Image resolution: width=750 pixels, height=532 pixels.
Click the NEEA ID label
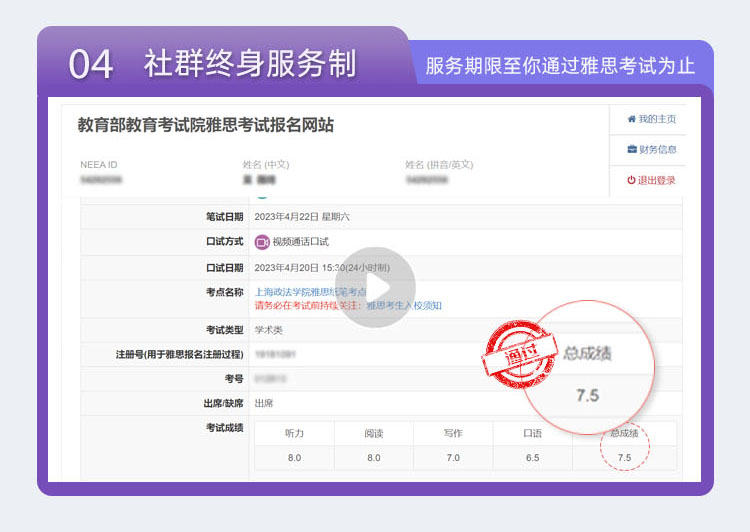(99, 165)
